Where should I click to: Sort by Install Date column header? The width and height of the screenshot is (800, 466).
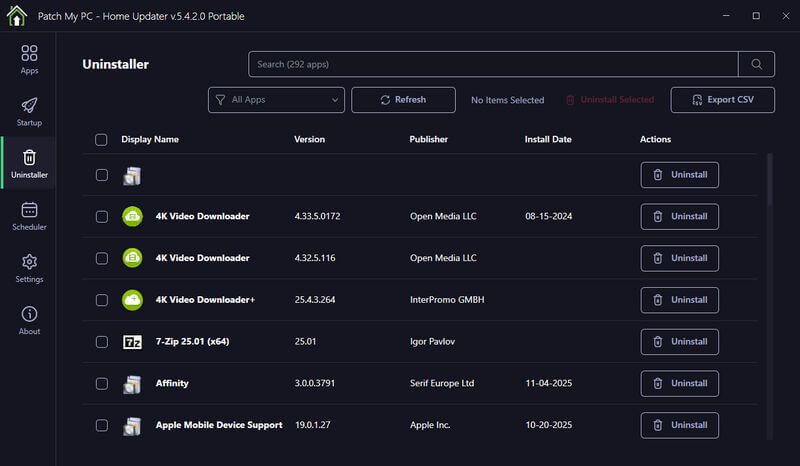click(547, 140)
